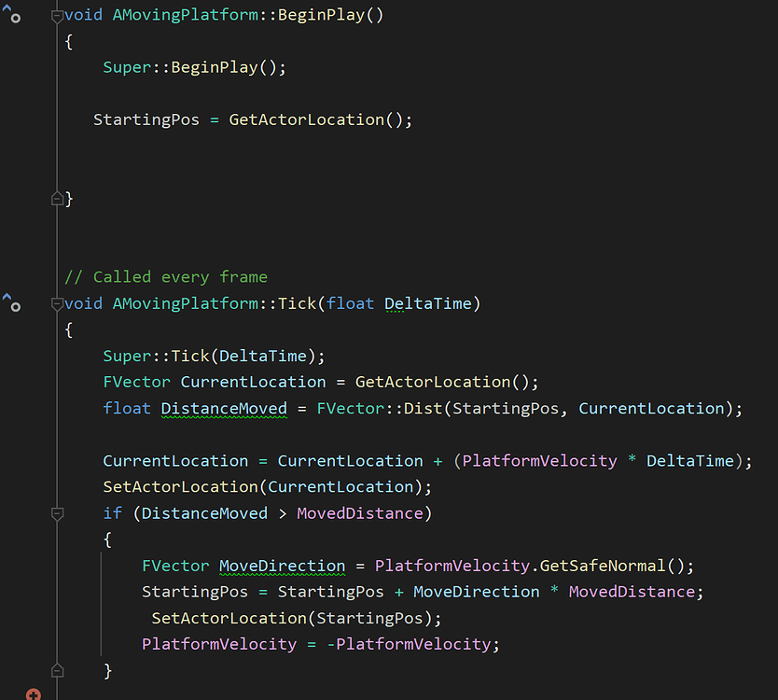Click the outline end marker at BeginPlay's closing brace
This screenshot has width=778, height=700.
click(x=57, y=199)
